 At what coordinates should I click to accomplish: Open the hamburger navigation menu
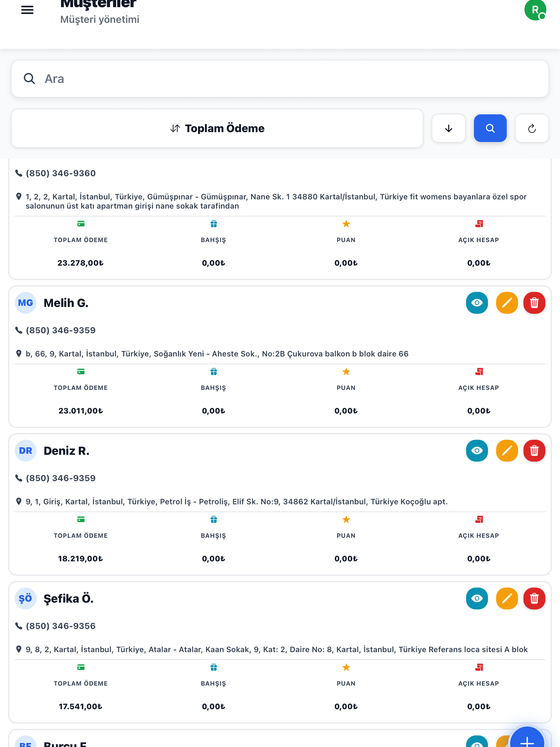(x=27, y=10)
